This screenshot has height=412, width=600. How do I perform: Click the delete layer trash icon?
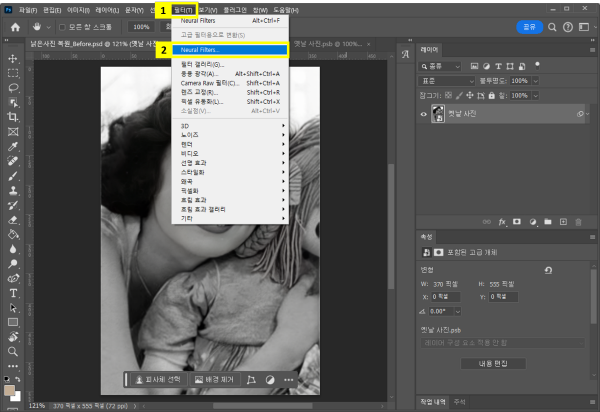click(x=579, y=222)
